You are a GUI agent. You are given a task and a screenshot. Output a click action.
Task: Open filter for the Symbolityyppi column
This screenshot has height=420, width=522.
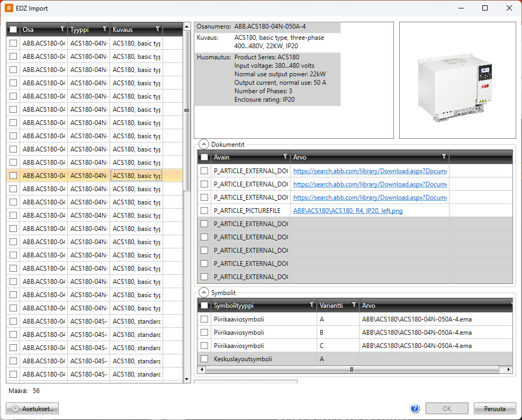311,306
